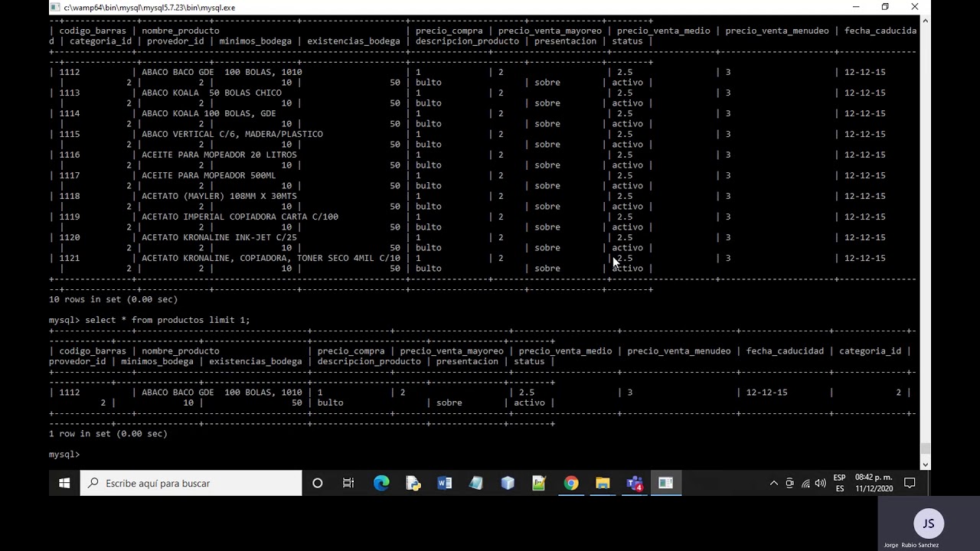Click 'Jorge Rubio Sanchez' name label
This screenshot has width=980, height=551.
click(x=911, y=545)
